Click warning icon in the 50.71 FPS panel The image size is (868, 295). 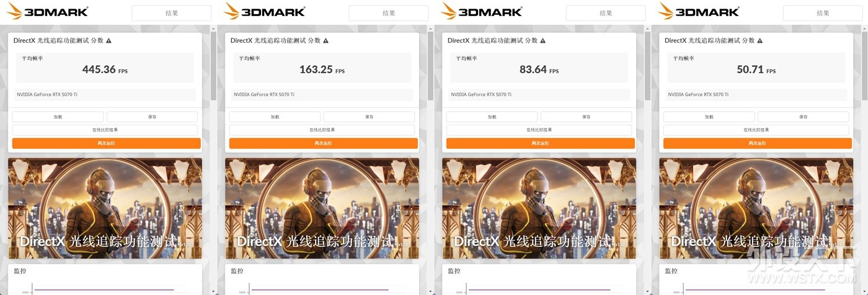pos(760,41)
